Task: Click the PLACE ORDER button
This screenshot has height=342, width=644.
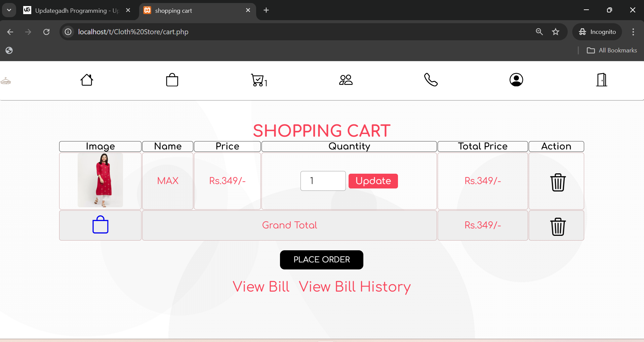Action: click(x=322, y=260)
